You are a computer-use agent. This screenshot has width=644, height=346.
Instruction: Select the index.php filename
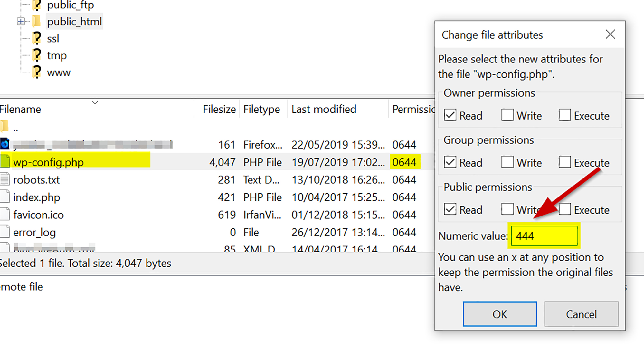[36, 197]
